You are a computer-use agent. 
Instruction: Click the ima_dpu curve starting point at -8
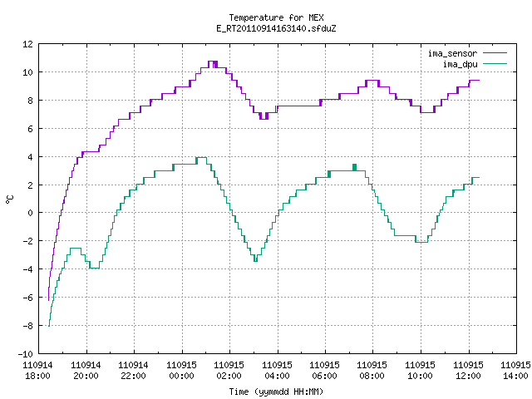click(49, 325)
